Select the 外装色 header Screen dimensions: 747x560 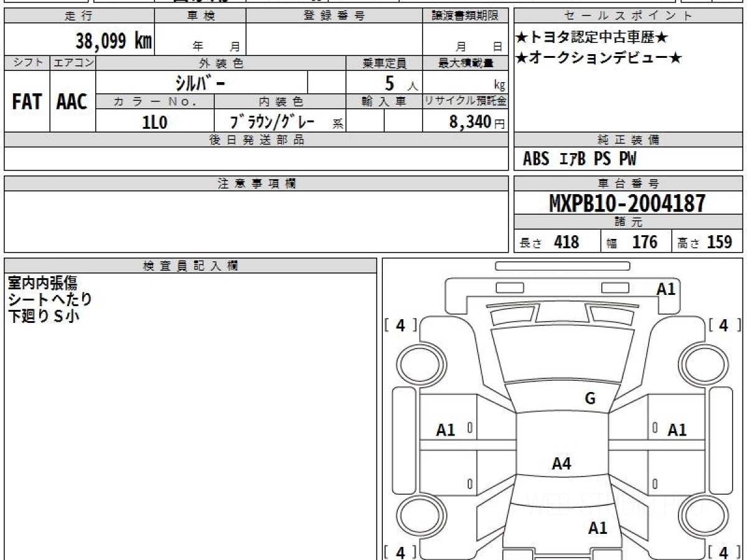[x=221, y=63]
